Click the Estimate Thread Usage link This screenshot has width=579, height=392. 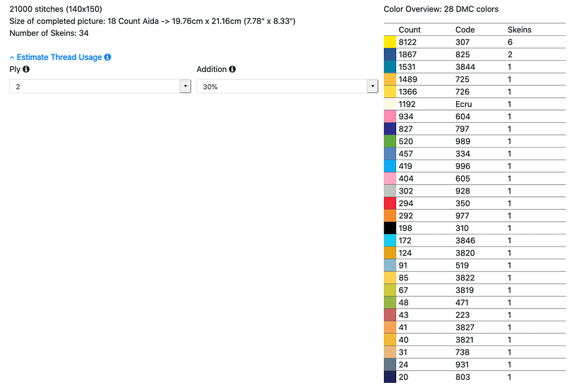(x=59, y=57)
